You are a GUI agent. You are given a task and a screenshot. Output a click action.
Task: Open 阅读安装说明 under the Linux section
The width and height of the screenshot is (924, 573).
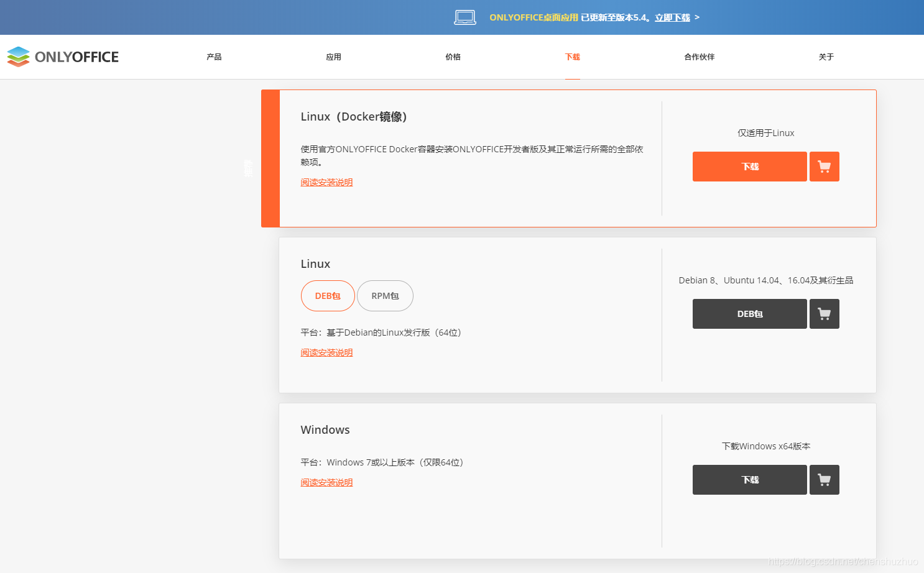tap(326, 352)
